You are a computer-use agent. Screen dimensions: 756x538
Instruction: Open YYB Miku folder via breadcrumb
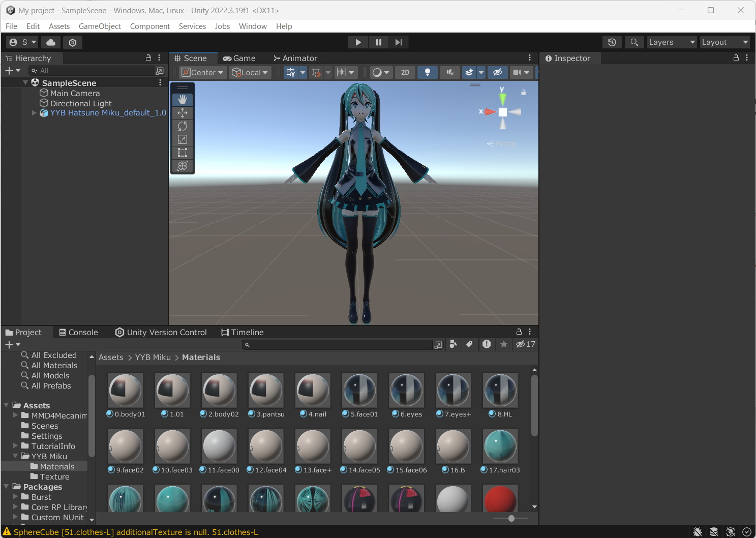click(153, 357)
